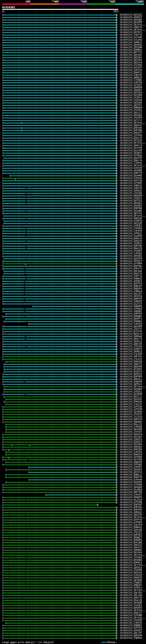Screen dimensions: 146x644
Task: Select hit UniRef100_C0P968
Action: (x=131, y=228)
